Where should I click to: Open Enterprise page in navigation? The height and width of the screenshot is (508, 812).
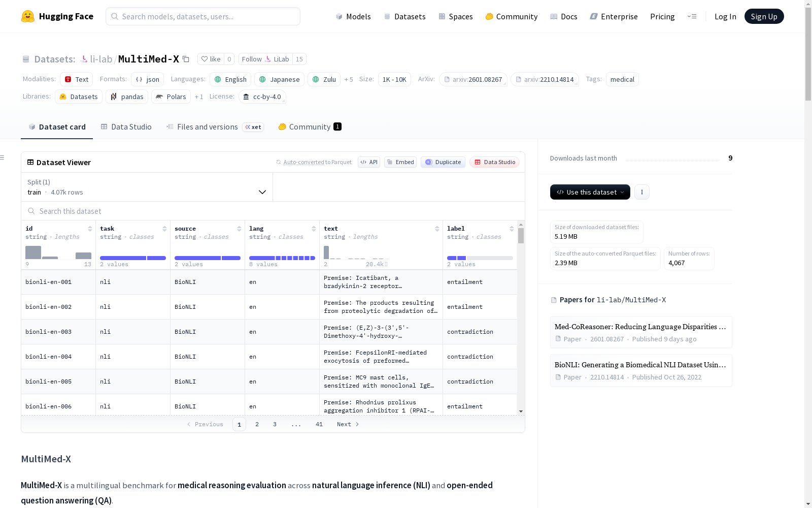click(x=614, y=16)
